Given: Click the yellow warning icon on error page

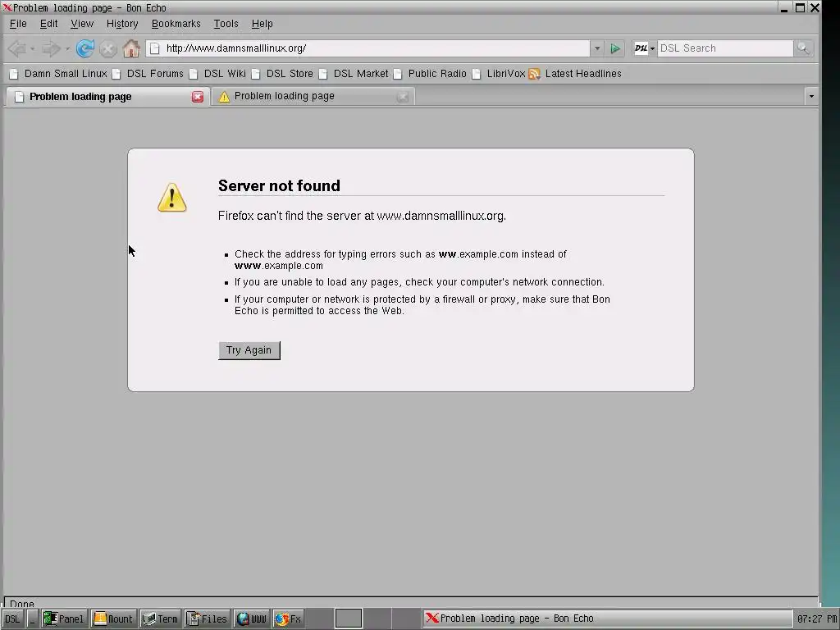Looking at the screenshot, I should point(172,198).
